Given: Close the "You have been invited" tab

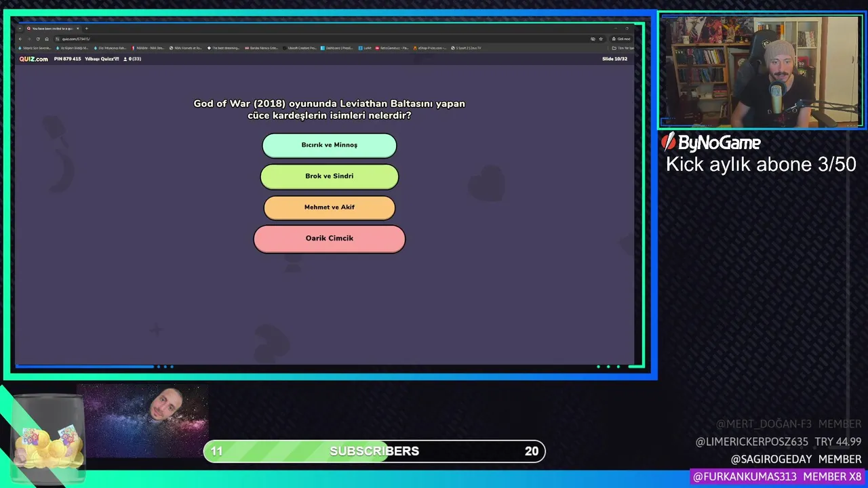Looking at the screenshot, I should pos(78,28).
